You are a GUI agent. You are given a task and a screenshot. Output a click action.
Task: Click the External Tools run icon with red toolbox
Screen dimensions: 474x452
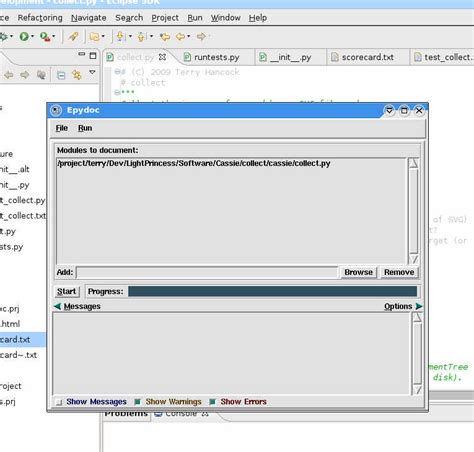(x=45, y=36)
